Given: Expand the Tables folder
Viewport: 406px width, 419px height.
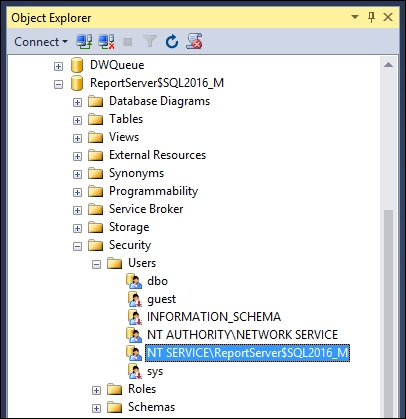Looking at the screenshot, I should (x=77, y=120).
